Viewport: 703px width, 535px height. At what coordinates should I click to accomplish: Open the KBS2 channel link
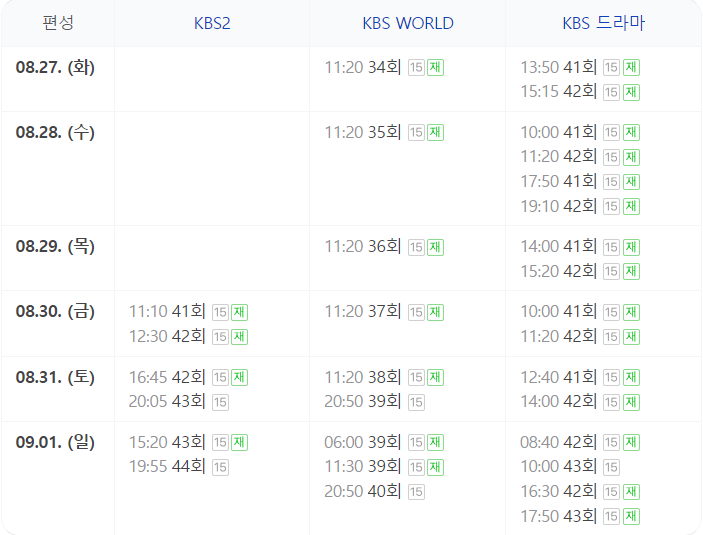[x=212, y=23]
